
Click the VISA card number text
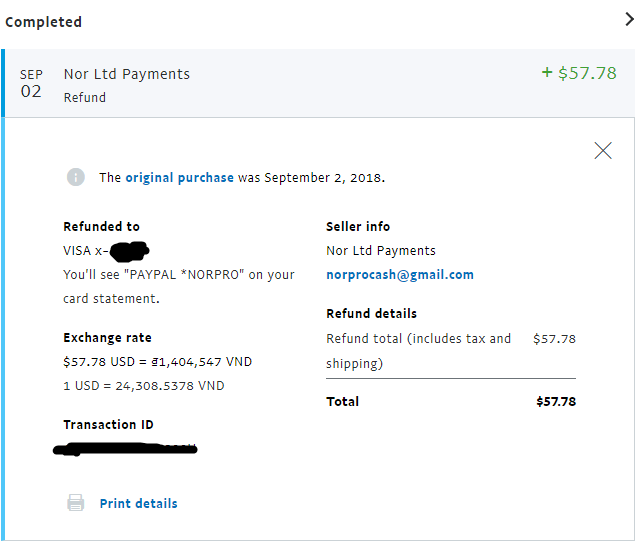[104, 250]
